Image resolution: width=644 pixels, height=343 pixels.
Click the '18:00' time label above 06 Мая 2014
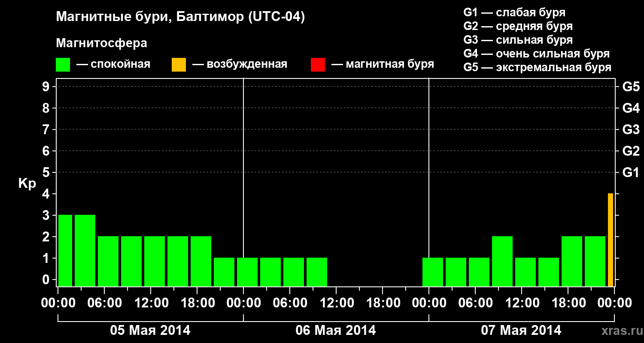coord(383,303)
